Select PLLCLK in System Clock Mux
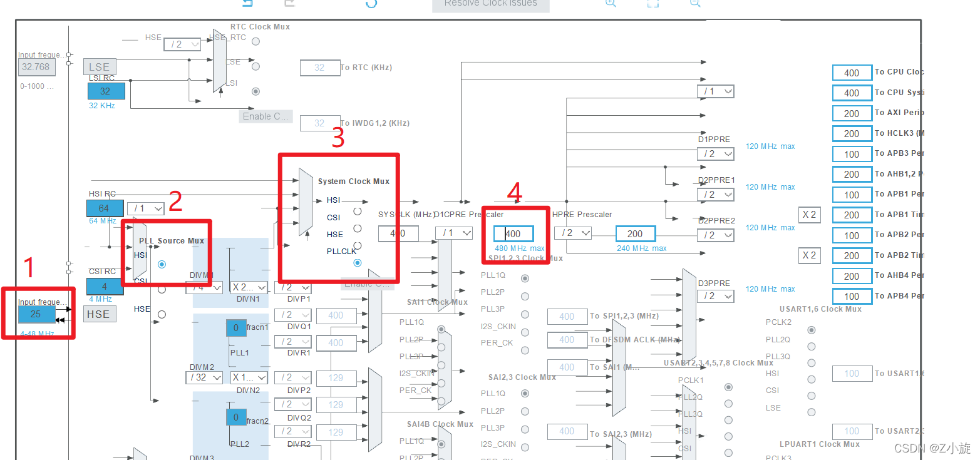The height and width of the screenshot is (460, 980). [x=358, y=263]
